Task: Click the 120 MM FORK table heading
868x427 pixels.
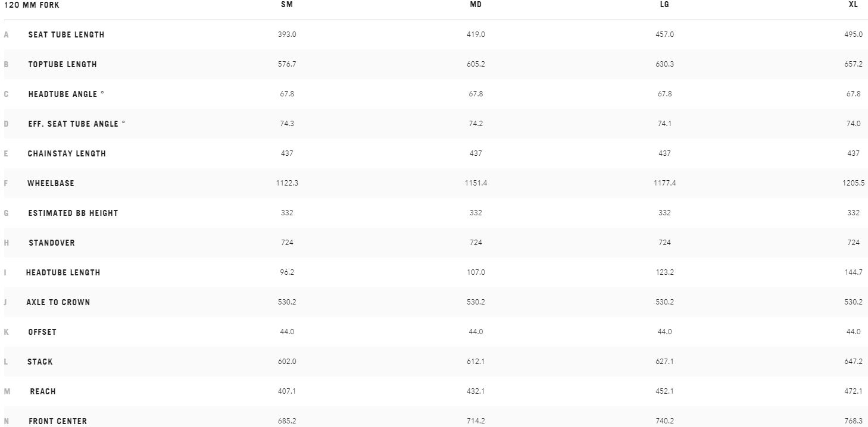Action: click(32, 5)
